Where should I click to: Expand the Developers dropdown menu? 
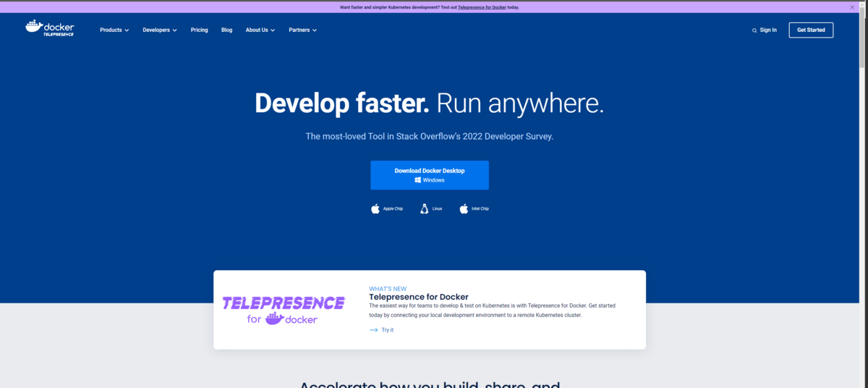(160, 30)
